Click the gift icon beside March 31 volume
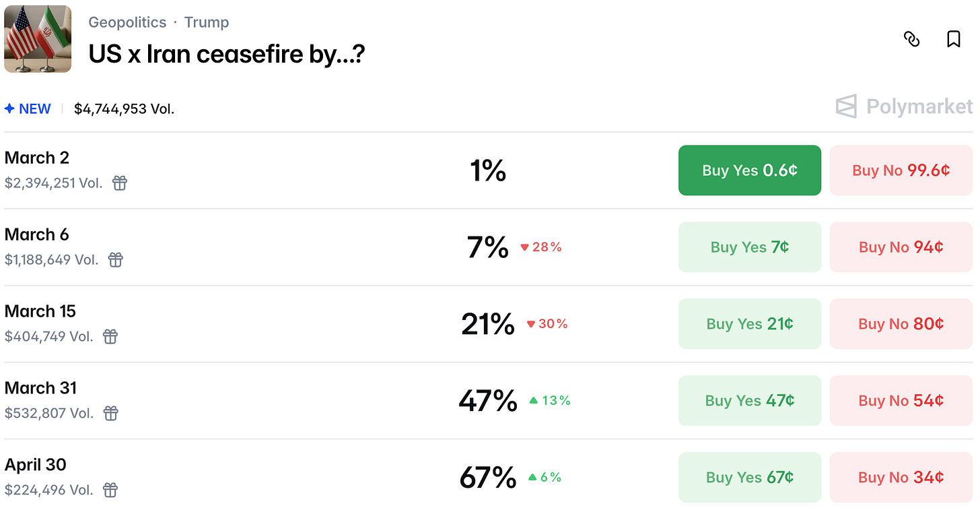Image resolution: width=980 pixels, height=510 pixels. click(111, 414)
